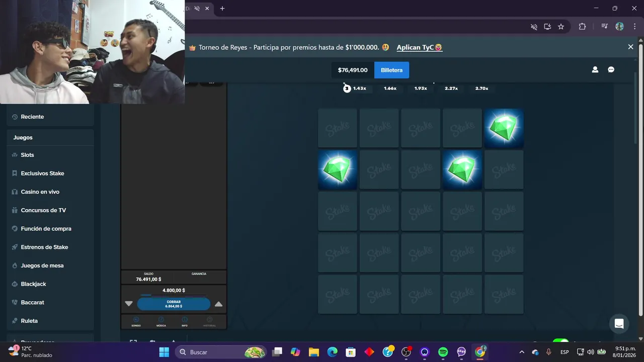
Task: Reveal the top-left hidden tile
Action: click(338, 128)
